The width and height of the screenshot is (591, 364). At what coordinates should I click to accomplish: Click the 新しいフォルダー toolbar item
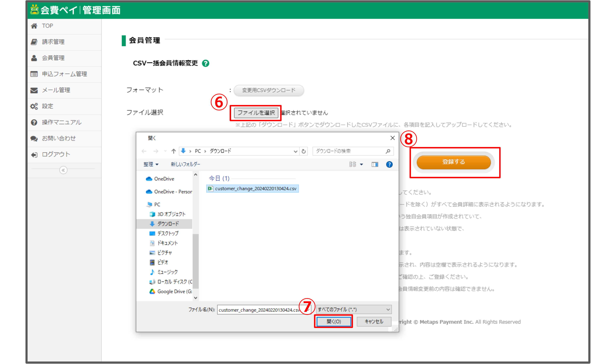pyautogui.click(x=185, y=164)
